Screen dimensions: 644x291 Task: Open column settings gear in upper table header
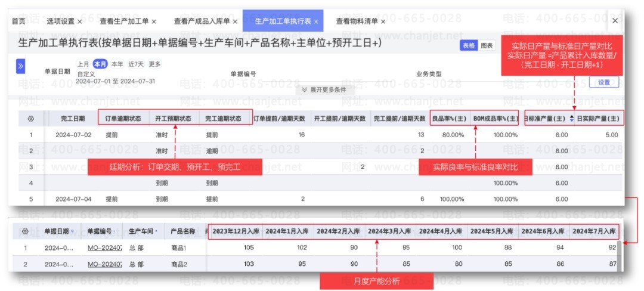pyautogui.click(x=31, y=119)
